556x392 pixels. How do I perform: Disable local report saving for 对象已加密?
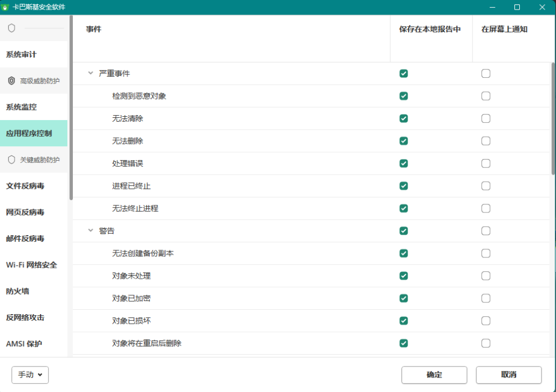[x=404, y=299]
